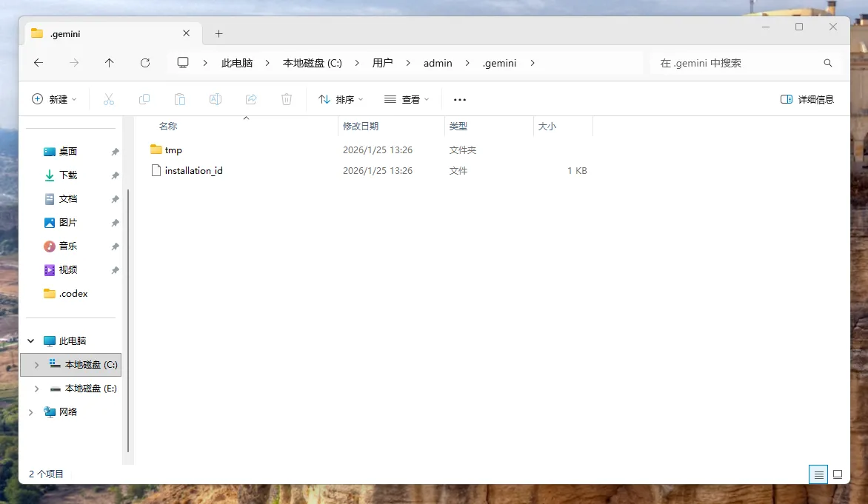868x504 pixels.
Task: Toggle the 详细信息 details pane
Action: [x=807, y=99]
